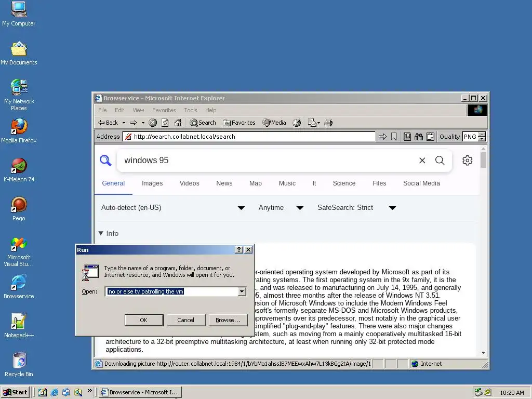Click the History icon in the toolbar

coord(297,123)
